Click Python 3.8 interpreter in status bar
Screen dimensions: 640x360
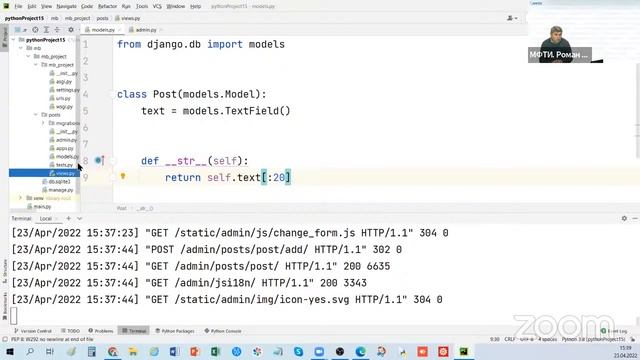pyautogui.click(x=593, y=339)
